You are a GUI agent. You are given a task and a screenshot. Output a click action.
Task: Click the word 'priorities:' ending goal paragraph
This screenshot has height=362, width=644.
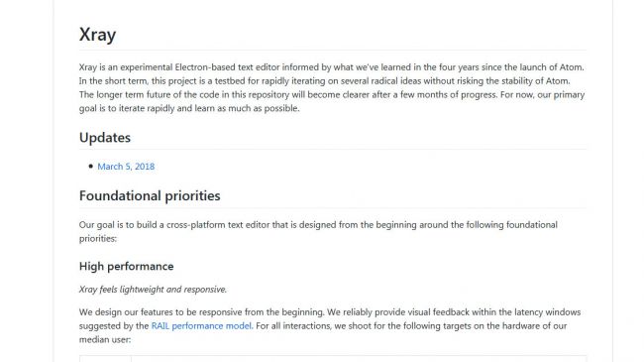98,239
